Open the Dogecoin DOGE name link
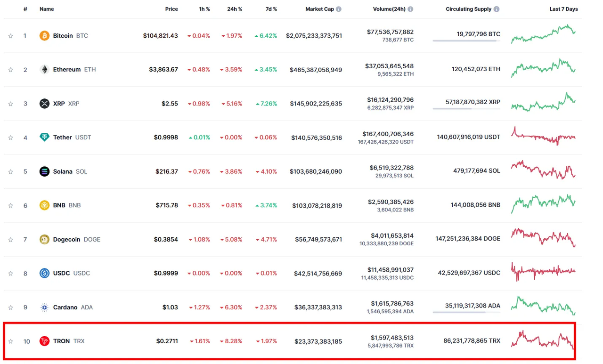 pos(77,239)
